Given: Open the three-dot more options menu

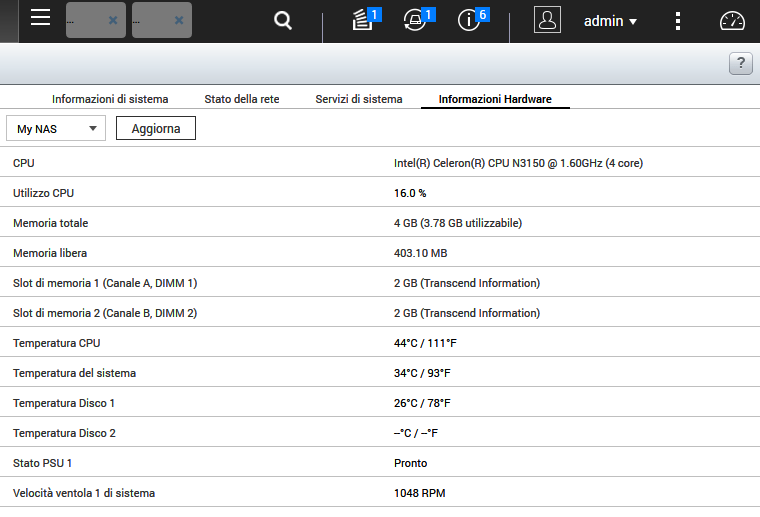Looking at the screenshot, I should (678, 21).
